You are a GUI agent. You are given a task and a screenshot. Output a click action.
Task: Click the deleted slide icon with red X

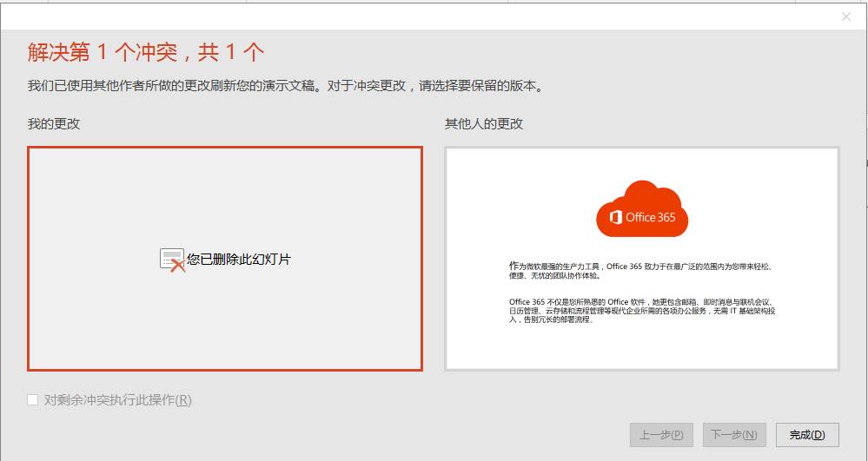coord(172,260)
